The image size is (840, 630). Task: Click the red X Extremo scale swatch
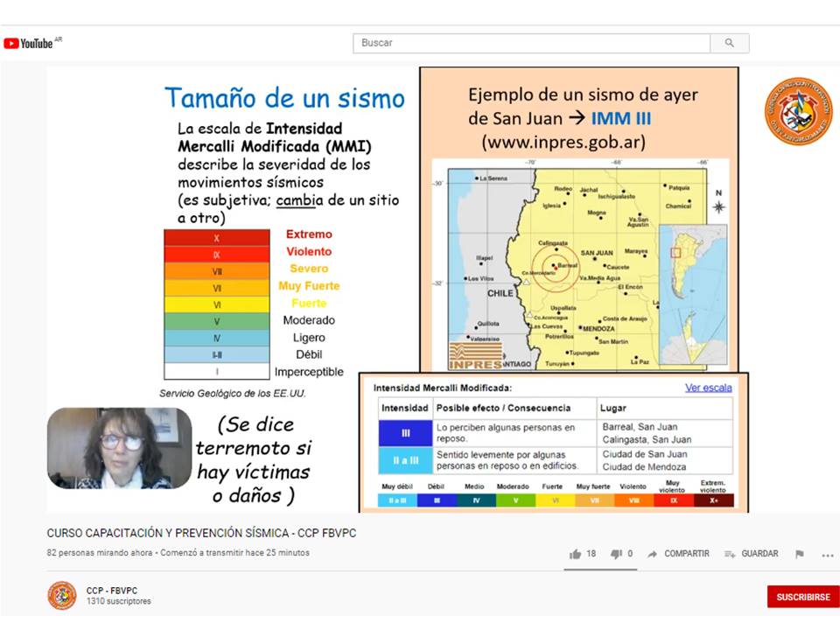point(216,238)
